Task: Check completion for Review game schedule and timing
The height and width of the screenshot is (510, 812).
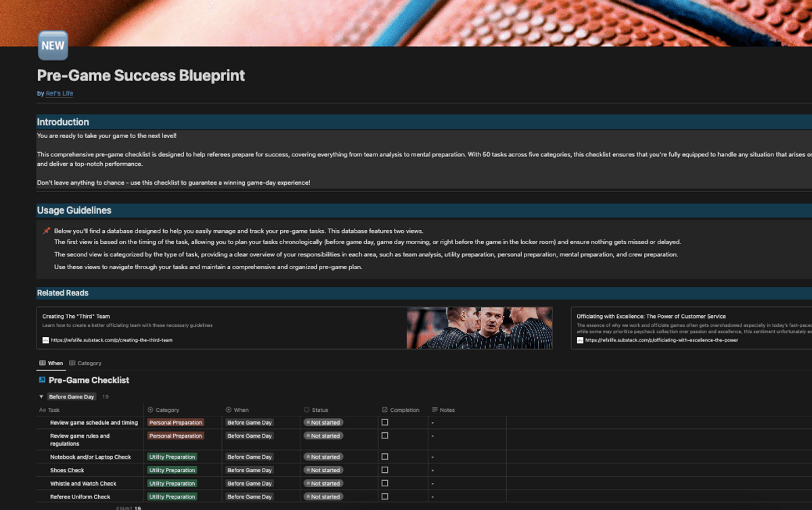Action: [x=385, y=423]
